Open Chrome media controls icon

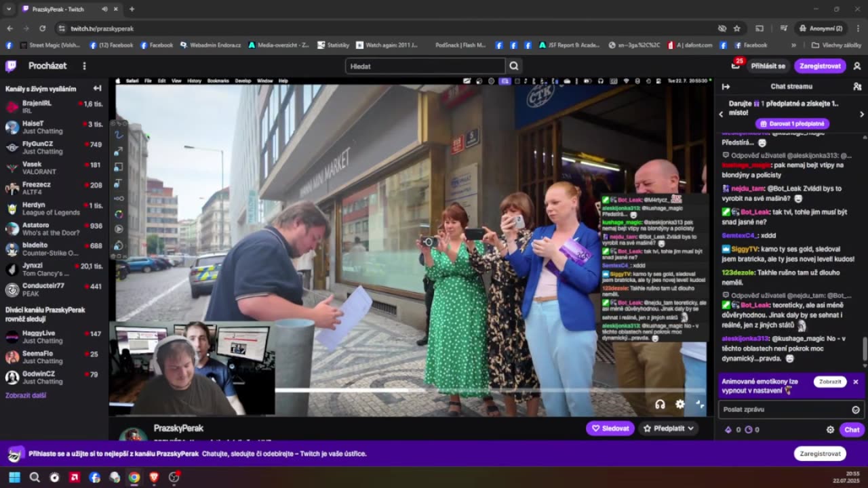tap(783, 28)
